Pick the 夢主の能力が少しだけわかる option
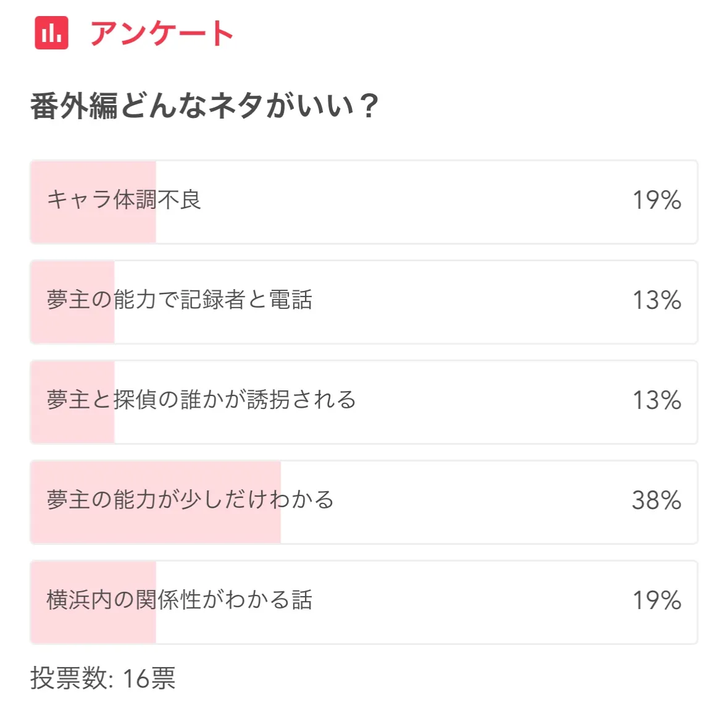 [x=190, y=500]
